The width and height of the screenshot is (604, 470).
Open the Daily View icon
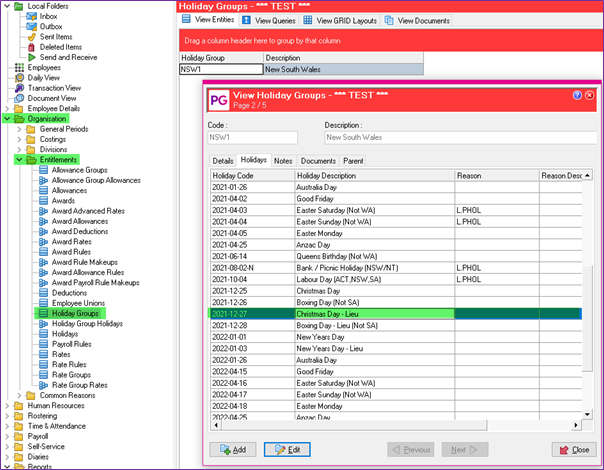pos(19,77)
